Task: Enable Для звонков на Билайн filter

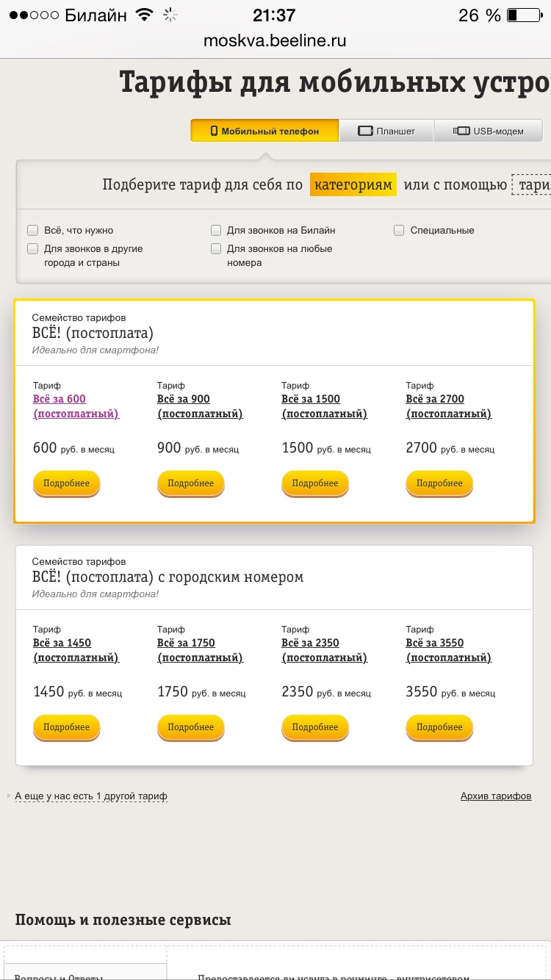Action: pos(216,231)
